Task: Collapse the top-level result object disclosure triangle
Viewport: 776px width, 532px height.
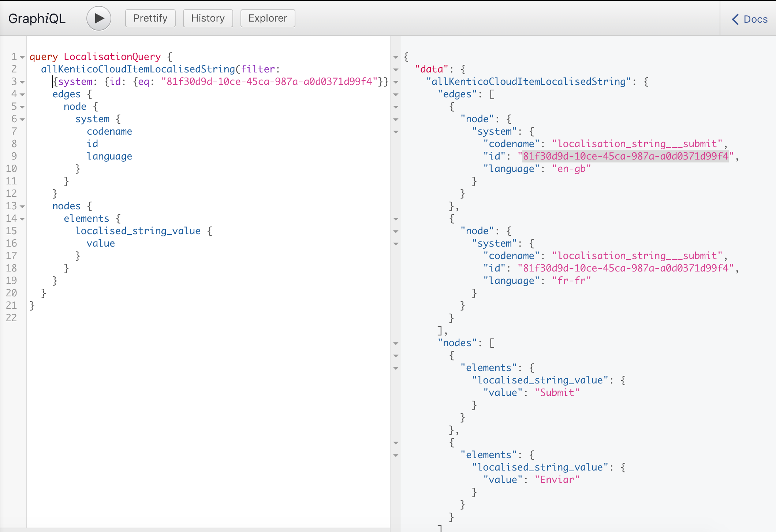Action: [396, 57]
